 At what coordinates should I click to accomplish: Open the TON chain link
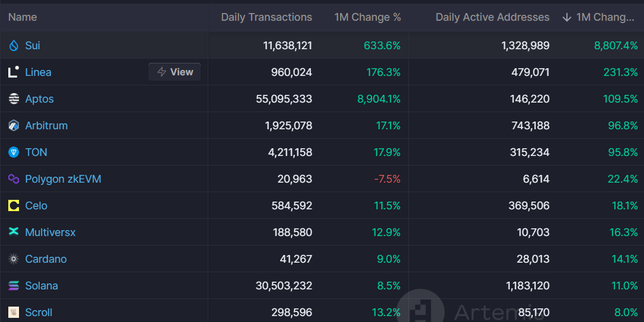pos(36,152)
